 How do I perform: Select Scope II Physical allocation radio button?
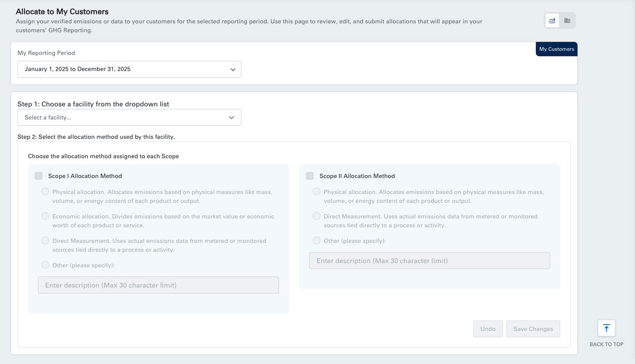pos(316,192)
